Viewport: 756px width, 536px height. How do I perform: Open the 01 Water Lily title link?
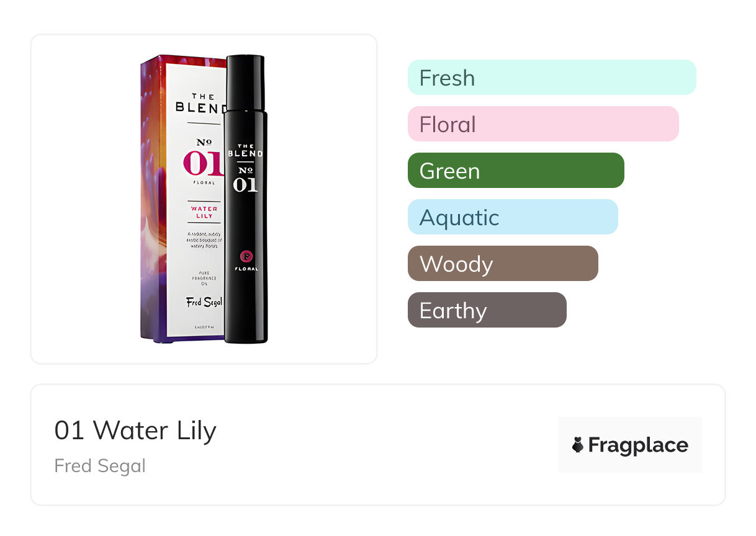(135, 431)
